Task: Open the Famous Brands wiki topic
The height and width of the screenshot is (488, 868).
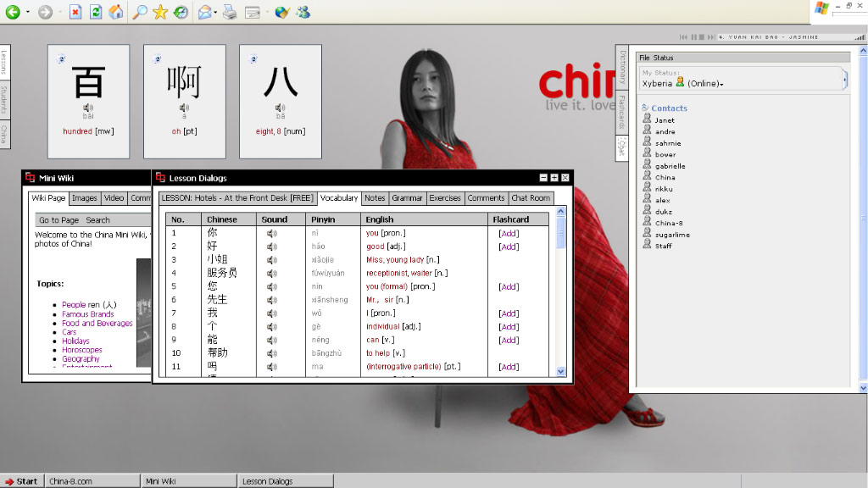Action: pyautogui.click(x=87, y=314)
